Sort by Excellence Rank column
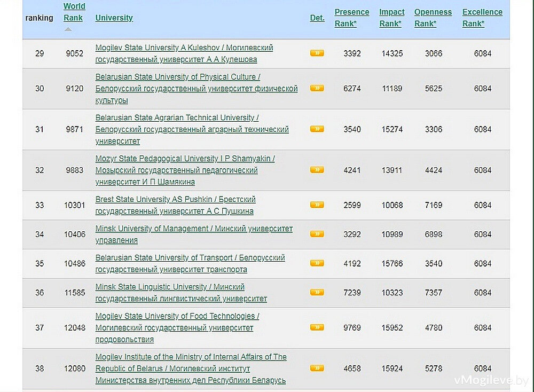Viewport: 534px width, 392px height. pos(482,18)
